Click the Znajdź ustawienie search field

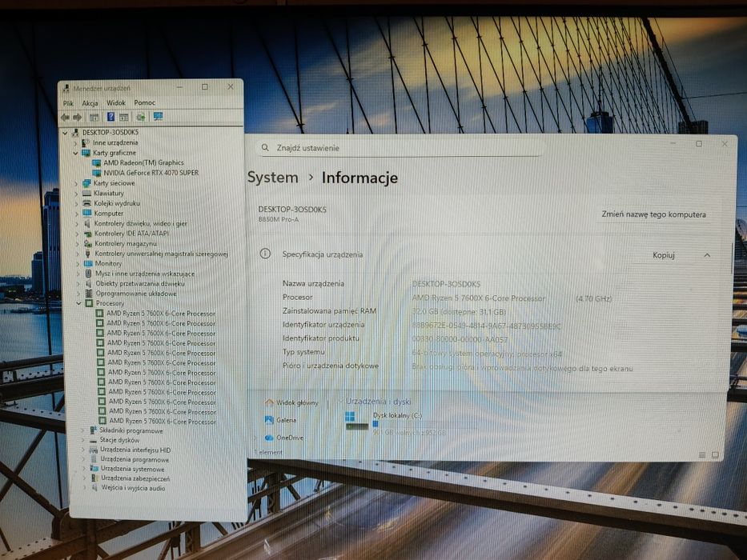(x=400, y=148)
